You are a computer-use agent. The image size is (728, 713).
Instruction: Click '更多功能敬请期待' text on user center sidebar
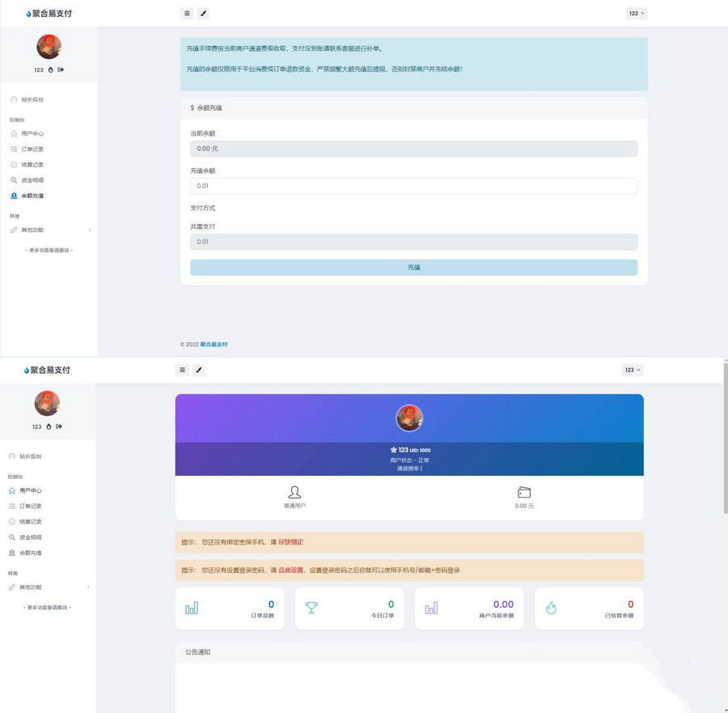pos(47,607)
